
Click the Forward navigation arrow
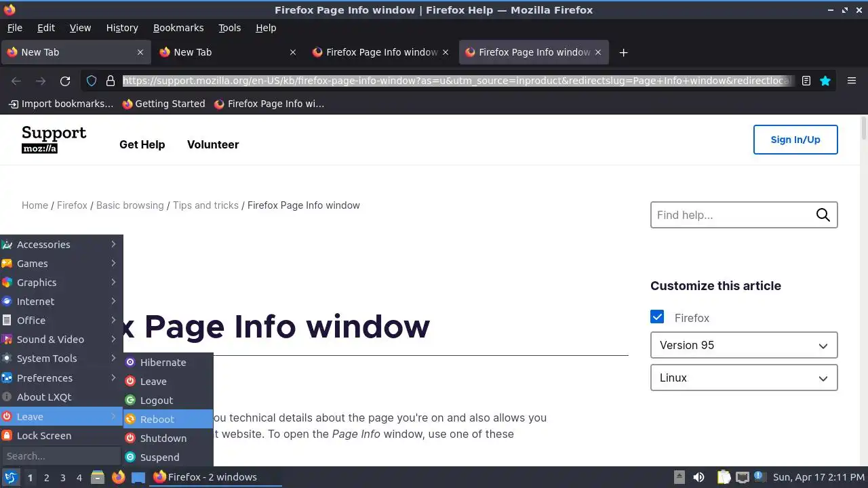(41, 81)
